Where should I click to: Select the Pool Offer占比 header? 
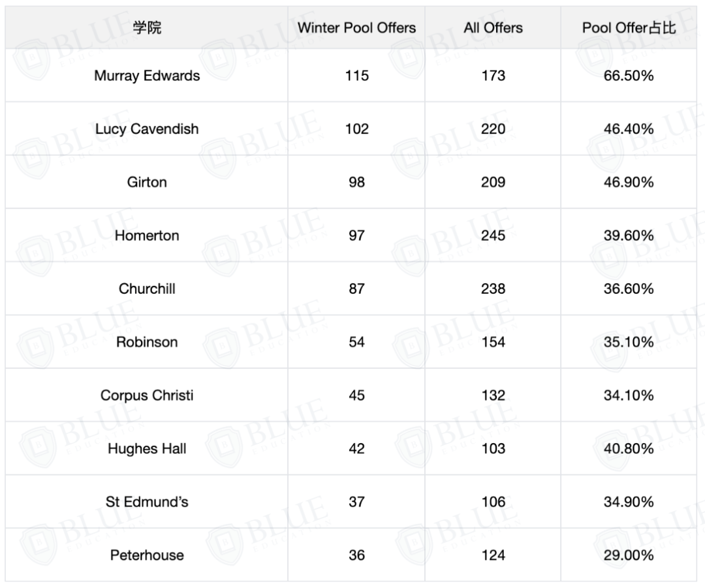coord(629,28)
